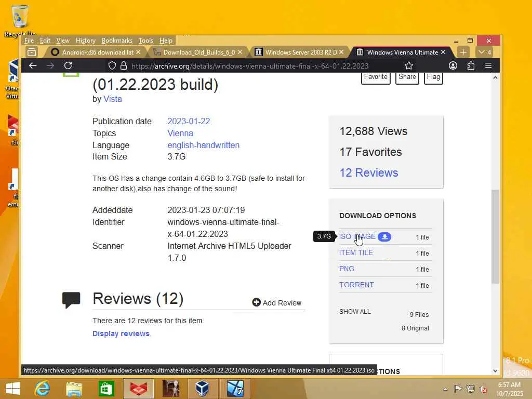This screenshot has width=532, height=399.
Task: Open the extensions puzzle icon
Action: [x=471, y=65]
